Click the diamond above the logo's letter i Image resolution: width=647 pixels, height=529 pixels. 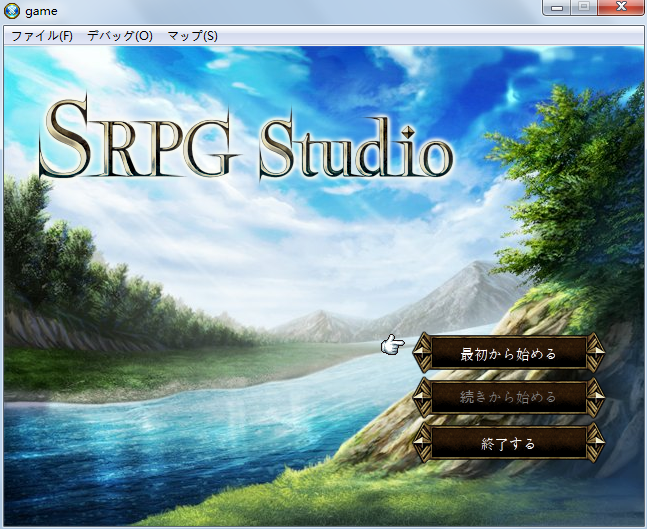tap(409, 132)
